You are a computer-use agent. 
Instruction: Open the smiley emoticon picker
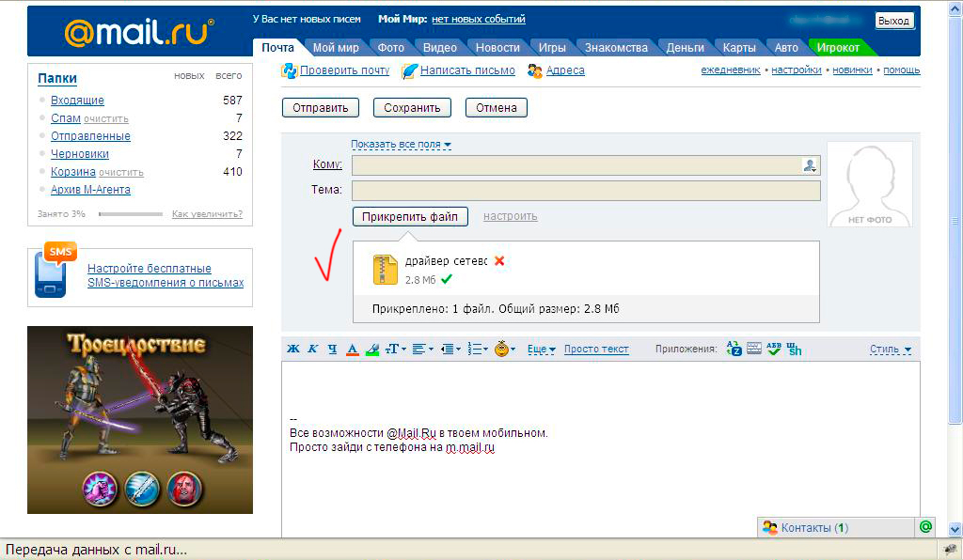[505, 349]
